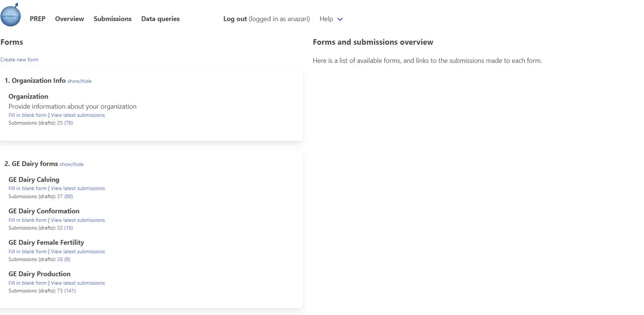
Task: Open the 73 (141) Production submissions count
Action: [x=67, y=291]
